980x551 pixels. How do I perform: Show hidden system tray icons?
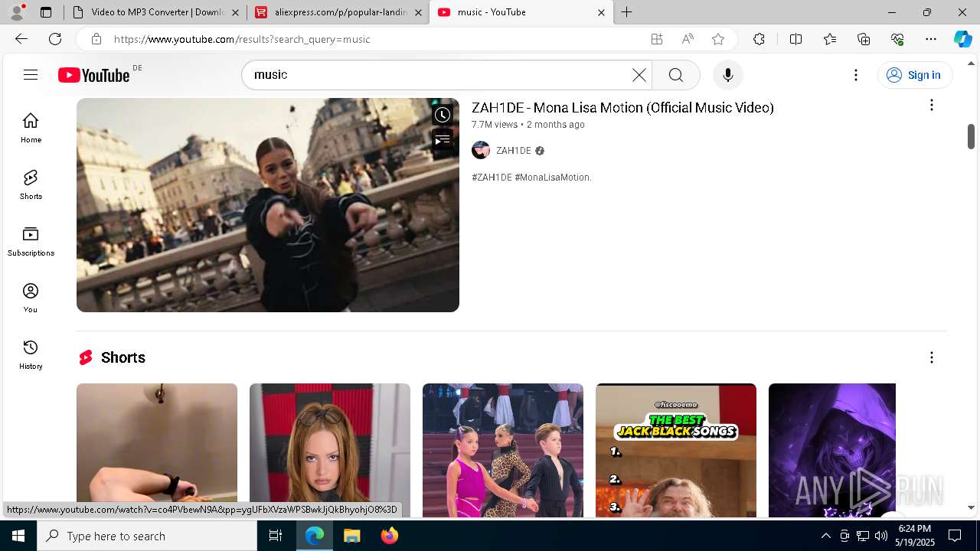point(825,536)
